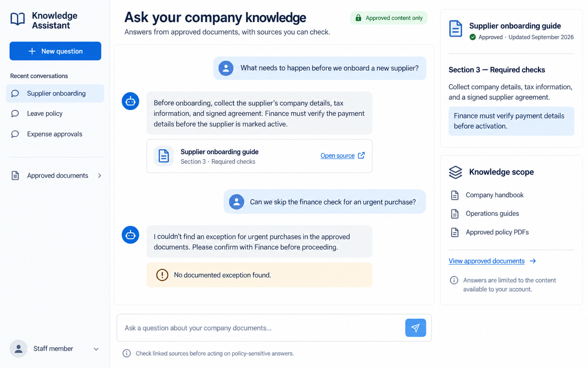
Task: Select Company handbook in Knowledge scope
Action: (495, 195)
